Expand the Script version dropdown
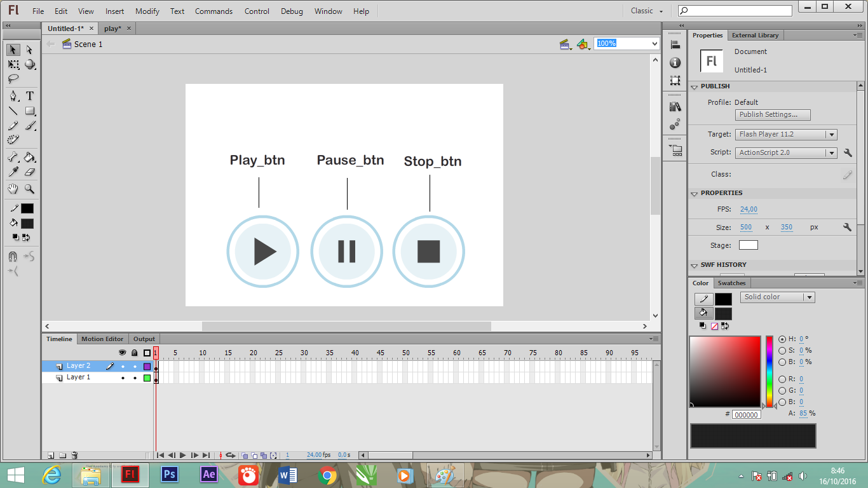Image resolution: width=868 pixels, height=488 pixels. (831, 152)
